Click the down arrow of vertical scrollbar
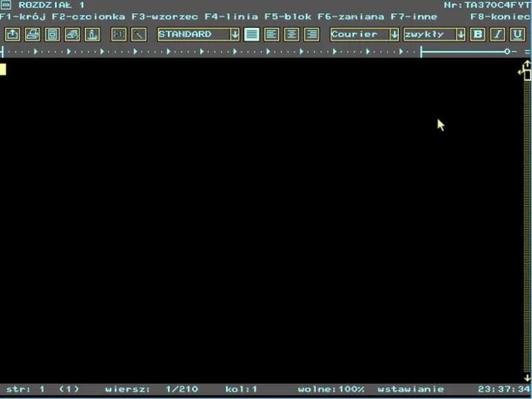The width and height of the screenshot is (532, 399). pos(527,376)
